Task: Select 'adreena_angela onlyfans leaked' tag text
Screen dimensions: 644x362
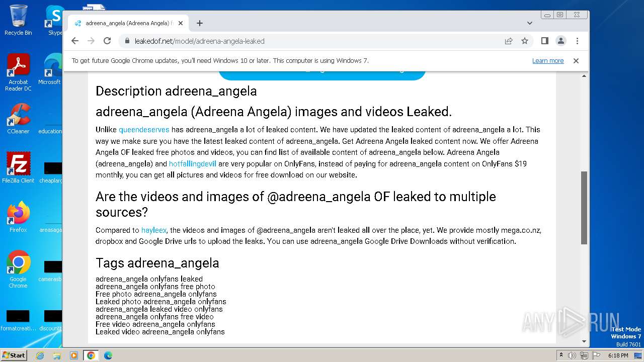Action: pos(149,279)
